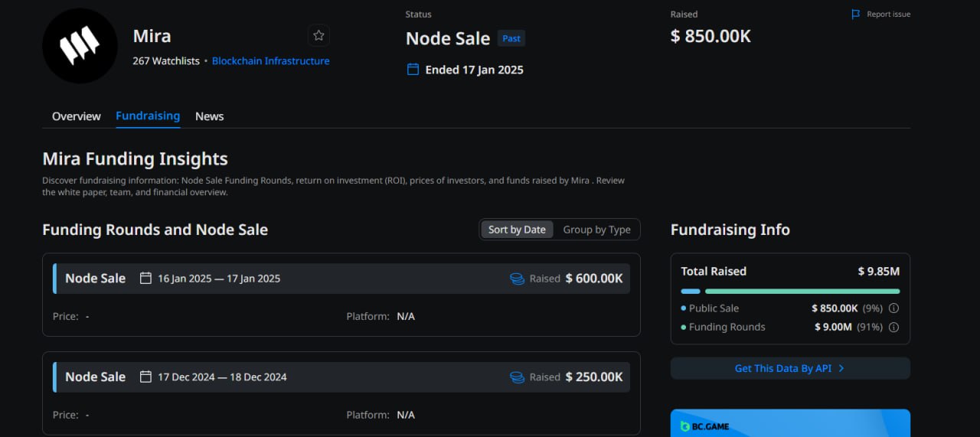This screenshot has width=980, height=437.
Task: Click the $ 250.00K raised amount
Action: (594, 377)
